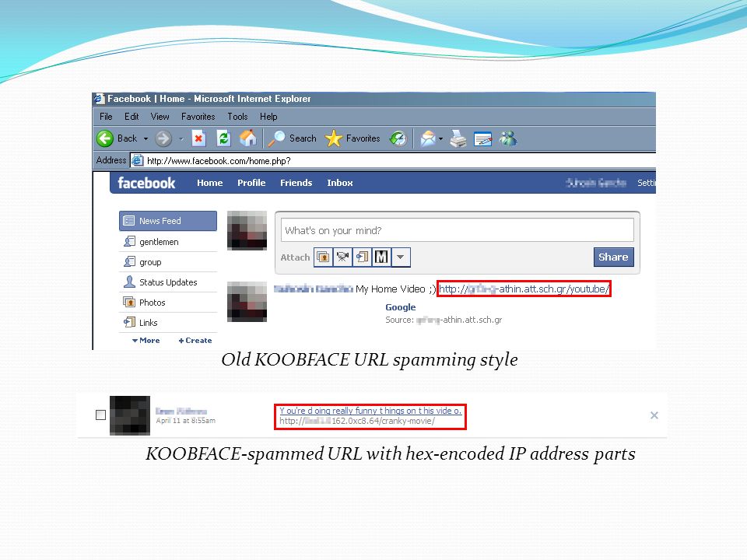Click the Create list link
This screenshot has width=747, height=560.
[x=195, y=341]
